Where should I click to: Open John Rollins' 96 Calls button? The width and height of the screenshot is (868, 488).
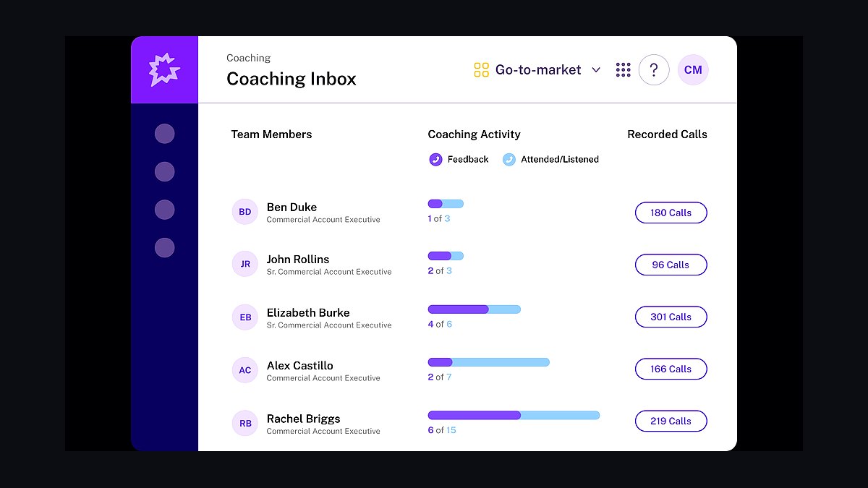[x=671, y=265]
